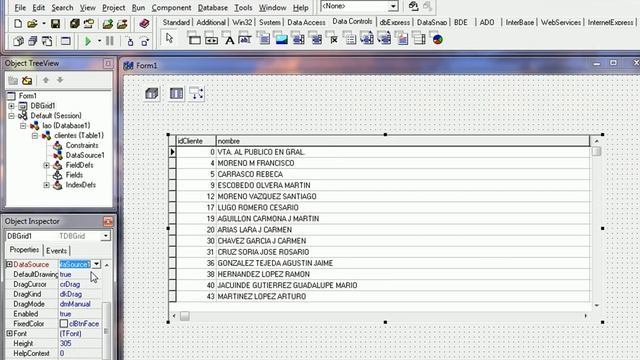Screen dimensions: 640x360
Task: Pick the DBChart pie component
Action: tap(438, 39)
